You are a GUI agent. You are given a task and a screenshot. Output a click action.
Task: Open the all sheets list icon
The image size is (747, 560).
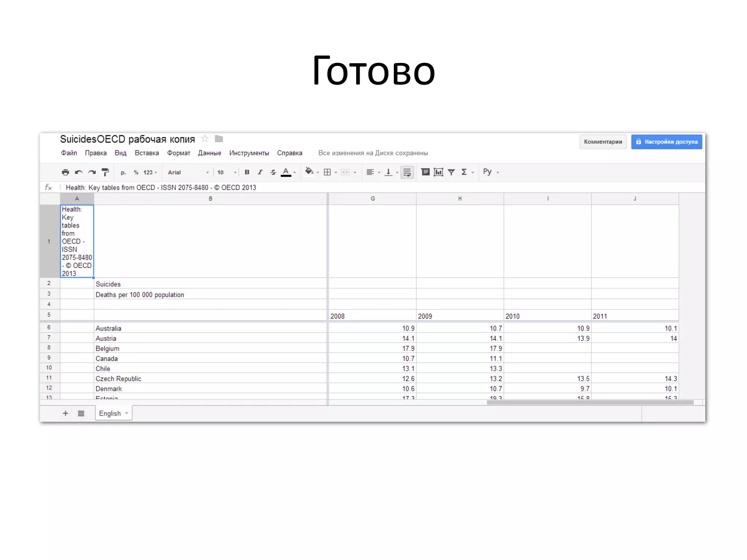[81, 413]
